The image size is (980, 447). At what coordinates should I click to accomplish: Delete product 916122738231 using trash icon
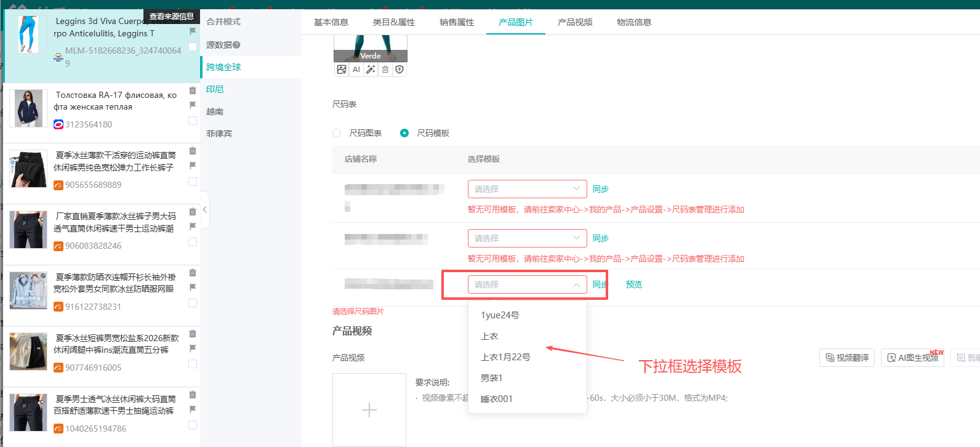[x=193, y=273]
